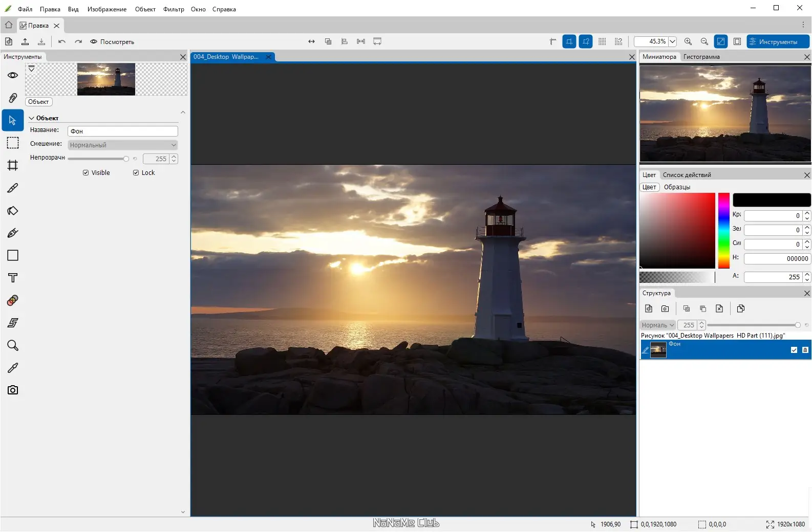Click the Инструменты button at top right
Image resolution: width=812 pixels, height=532 pixels.
point(777,42)
